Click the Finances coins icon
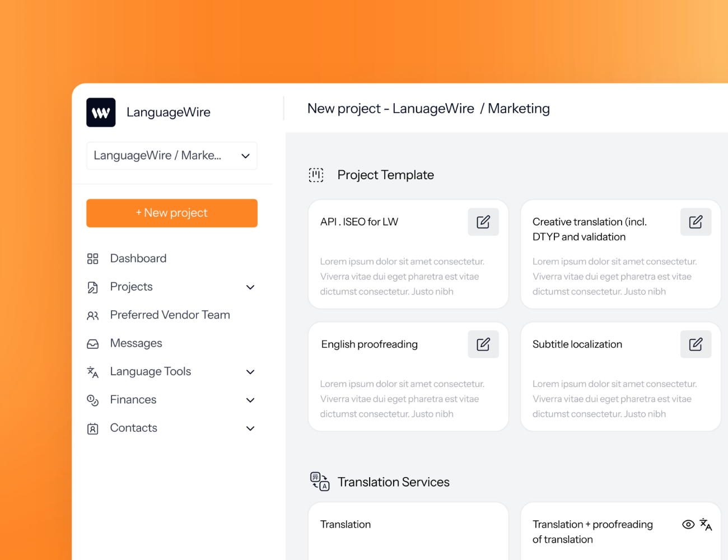This screenshot has width=728, height=560. [x=93, y=399]
